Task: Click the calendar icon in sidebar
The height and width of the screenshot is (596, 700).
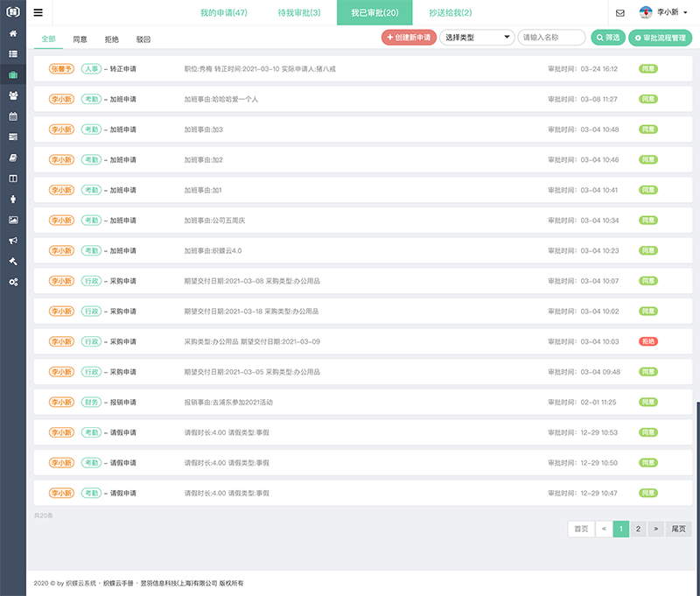Action: click(13, 116)
